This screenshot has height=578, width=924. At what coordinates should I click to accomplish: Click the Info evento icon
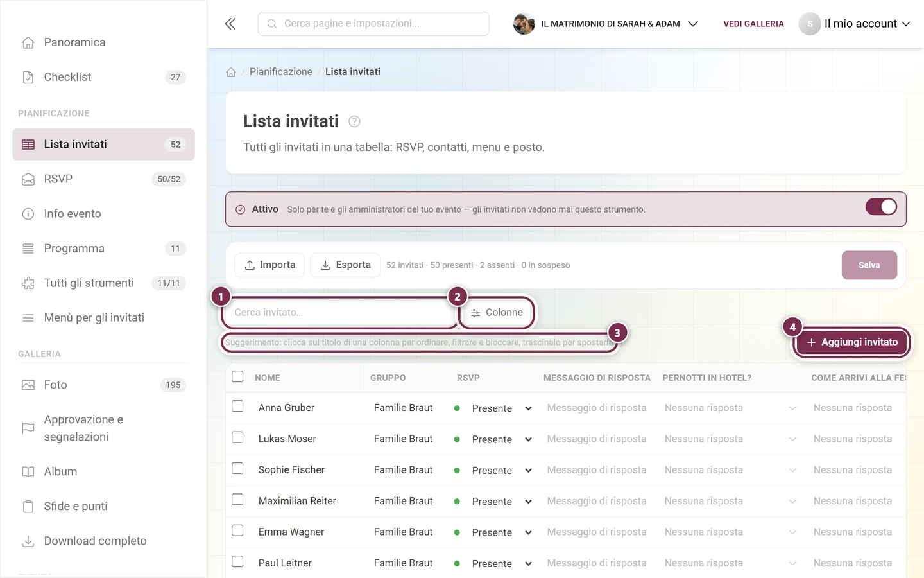(x=28, y=214)
